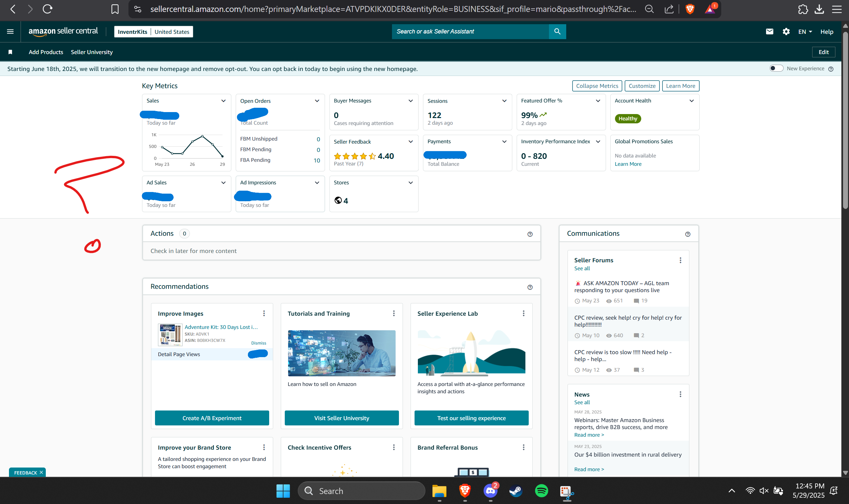Screen dimensions: 849x504
Task: Click the Test our selling experience button
Action: (471, 418)
